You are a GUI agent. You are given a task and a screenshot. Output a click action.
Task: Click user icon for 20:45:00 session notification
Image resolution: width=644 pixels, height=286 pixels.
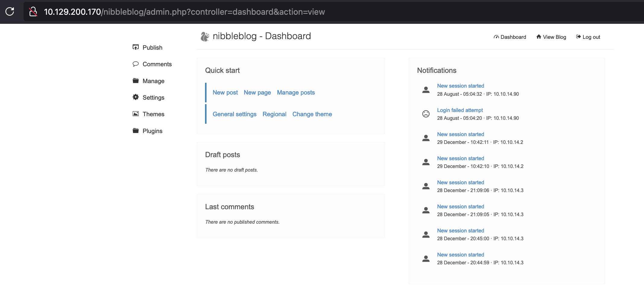point(426,234)
